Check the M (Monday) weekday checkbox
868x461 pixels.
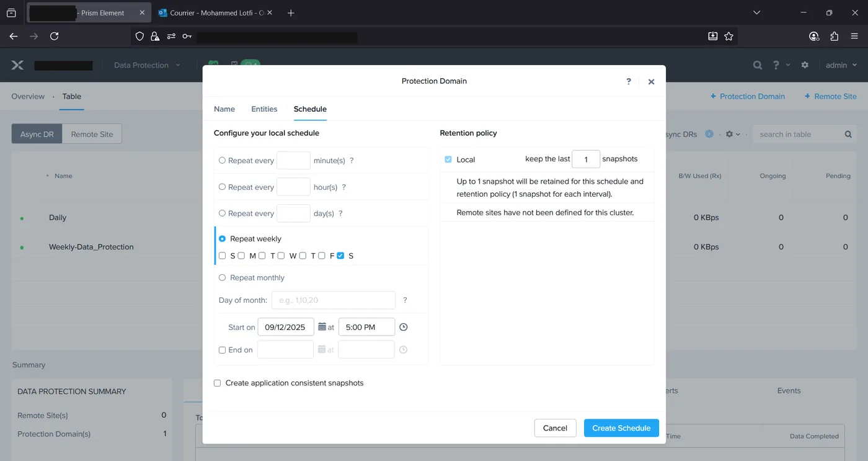click(242, 256)
